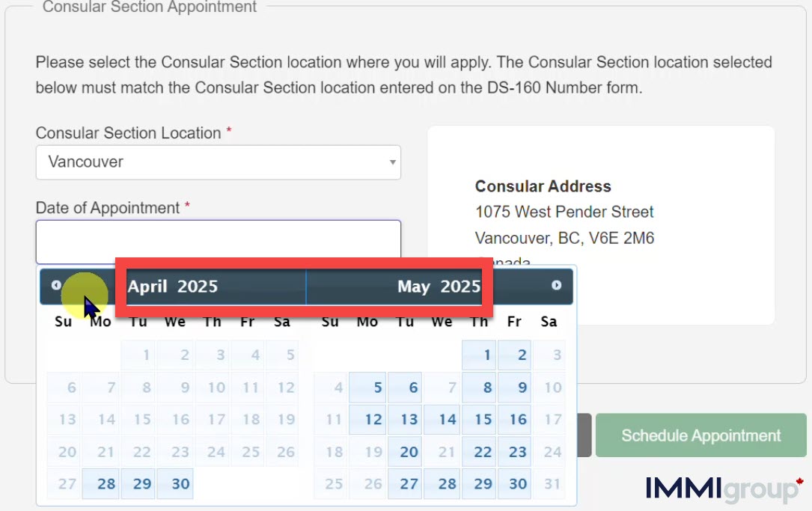Screen dimensions: 812x511
Task: Click May 30 in calendar
Action: [x=515, y=484]
